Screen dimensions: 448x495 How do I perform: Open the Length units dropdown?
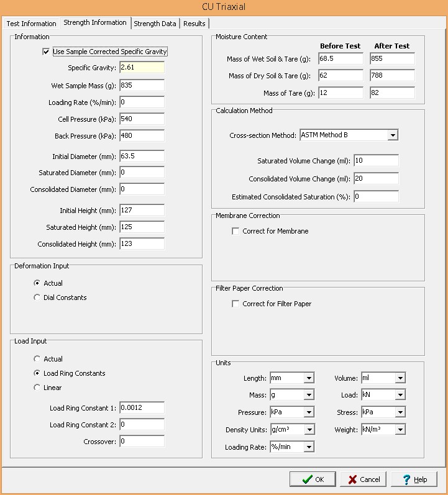[x=309, y=378]
